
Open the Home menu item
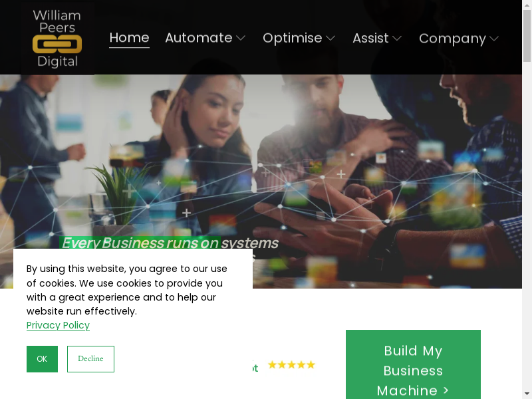[x=129, y=38]
